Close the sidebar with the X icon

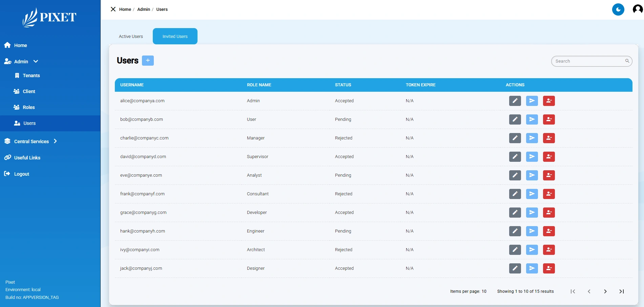(113, 9)
